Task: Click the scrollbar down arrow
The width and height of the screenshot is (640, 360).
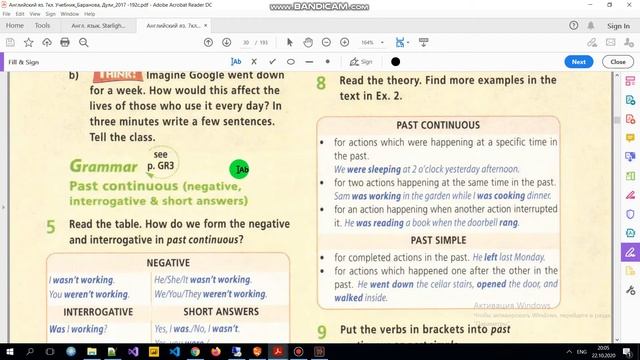Action: [617, 340]
